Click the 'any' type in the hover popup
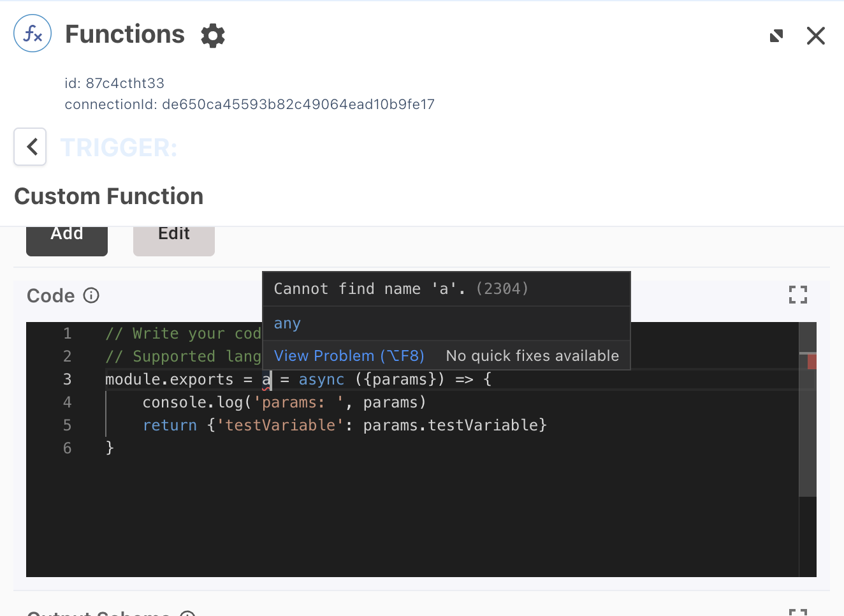This screenshot has width=844, height=616. coord(287,324)
